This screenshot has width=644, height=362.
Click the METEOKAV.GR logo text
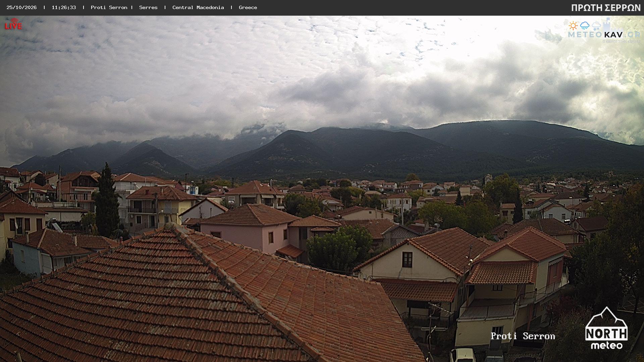[x=604, y=35]
